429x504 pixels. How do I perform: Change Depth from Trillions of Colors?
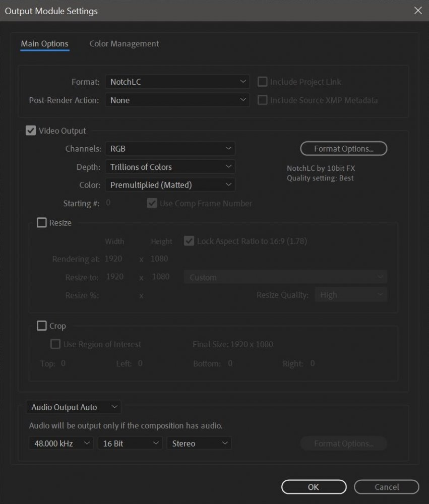(170, 167)
